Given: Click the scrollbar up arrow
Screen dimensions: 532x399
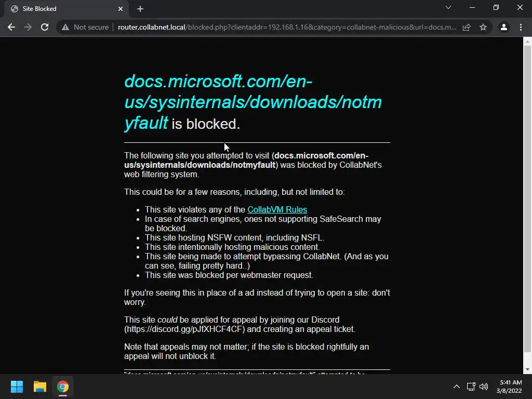Looking at the screenshot, I should coord(527,42).
